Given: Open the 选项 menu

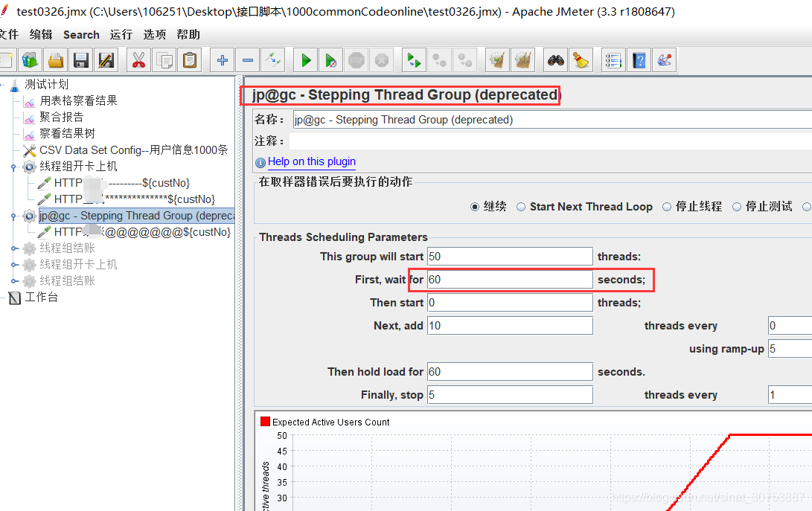Looking at the screenshot, I should coord(154,35).
